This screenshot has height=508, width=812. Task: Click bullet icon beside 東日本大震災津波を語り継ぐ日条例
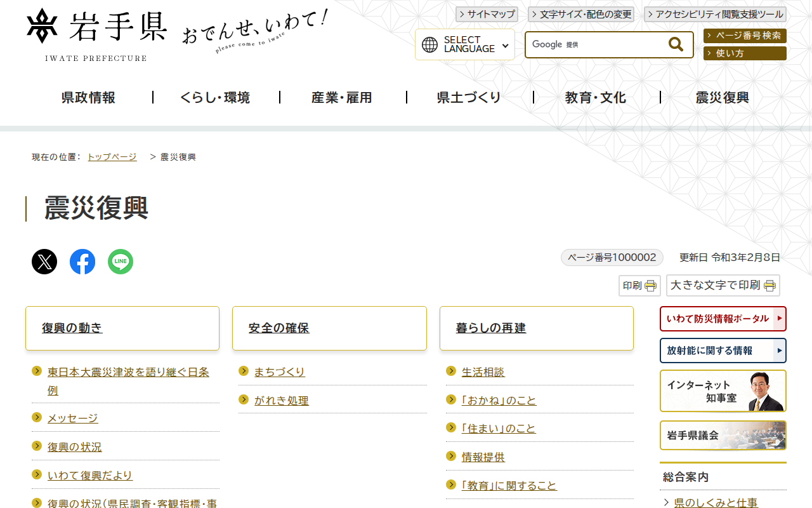point(37,371)
